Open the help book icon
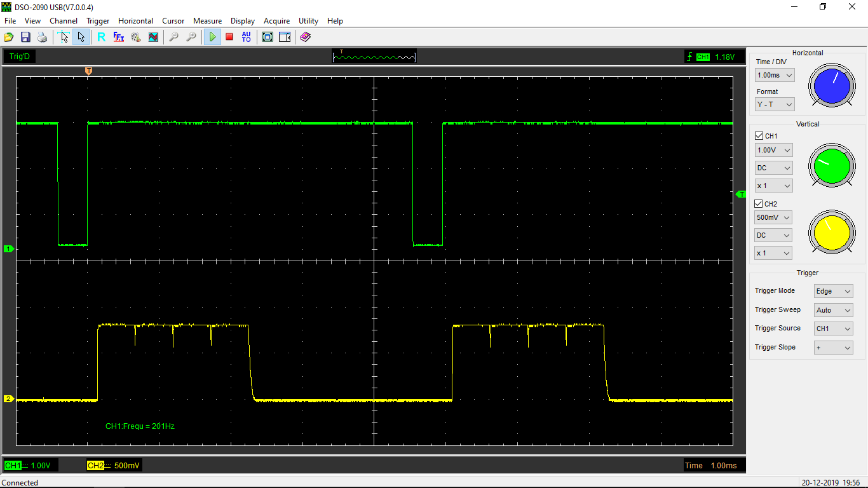This screenshot has height=488, width=868. pos(306,37)
